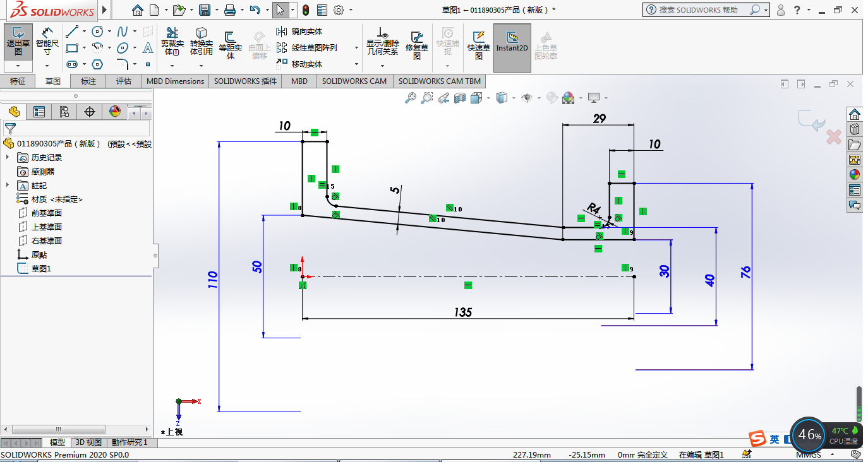Click the Save floppy disk icon
Screen dimensions: 868x462
point(204,10)
